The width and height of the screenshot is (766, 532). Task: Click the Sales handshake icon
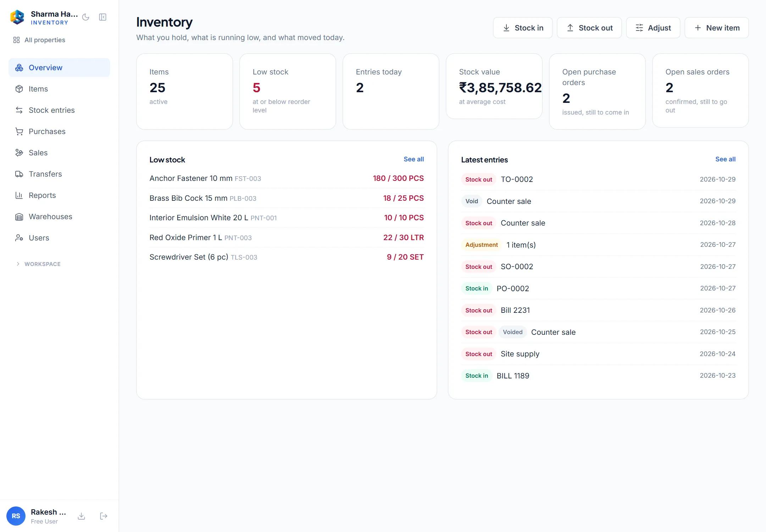coord(19,153)
